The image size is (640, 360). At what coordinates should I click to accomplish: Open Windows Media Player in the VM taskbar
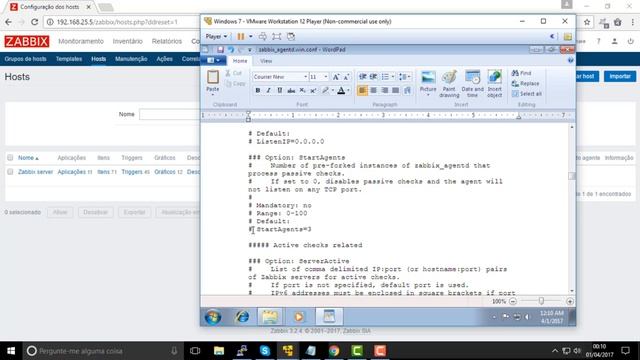tap(299, 316)
